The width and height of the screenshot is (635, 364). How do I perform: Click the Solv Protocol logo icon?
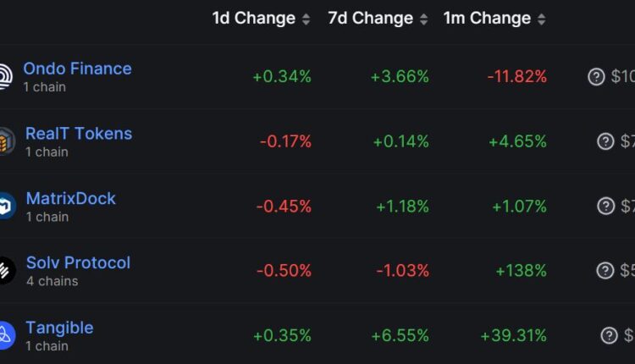point(5,271)
